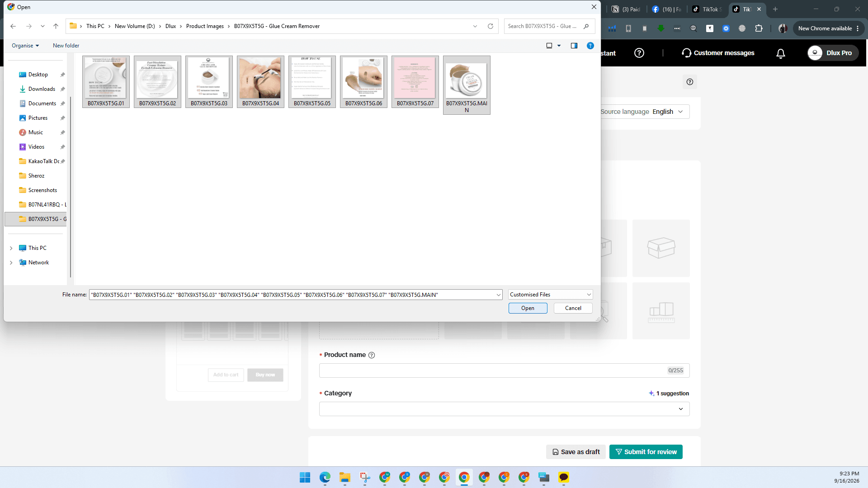This screenshot has width=868, height=488.
Task: Go forward in the Open dialog
Action: coord(29,26)
